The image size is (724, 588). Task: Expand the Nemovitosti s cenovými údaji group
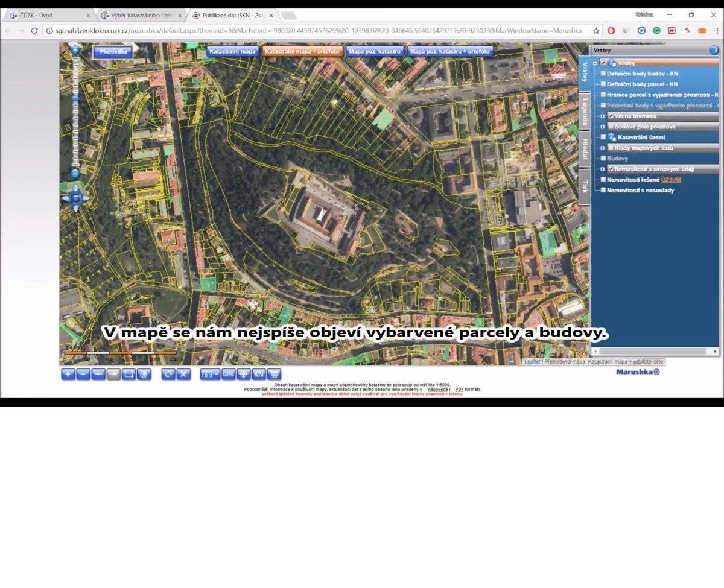[603, 169]
